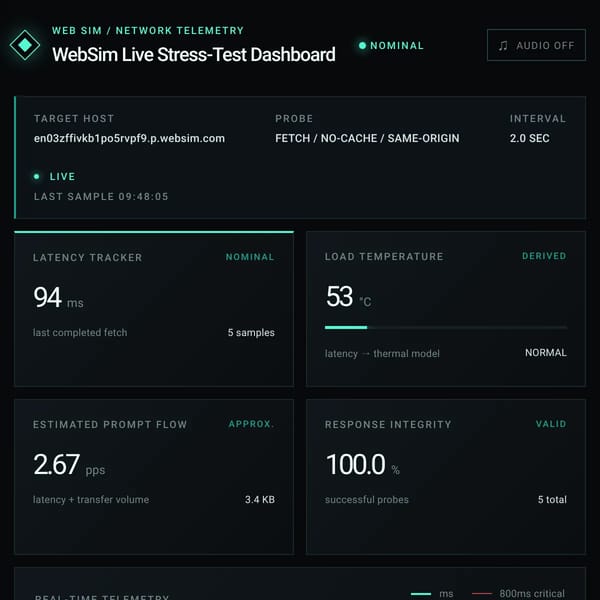600x600 pixels.
Task: Click the interval value 2.0 SEC
Action: 530,138
